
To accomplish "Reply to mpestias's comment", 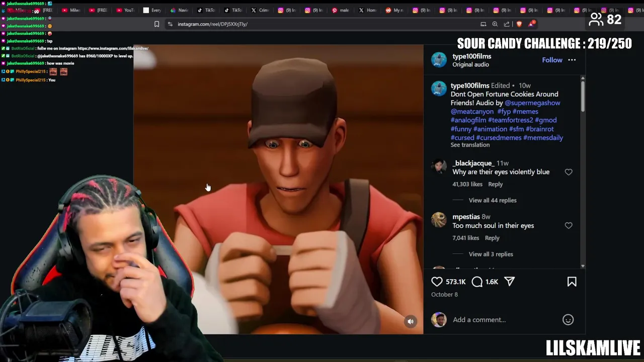I will click(x=492, y=238).
